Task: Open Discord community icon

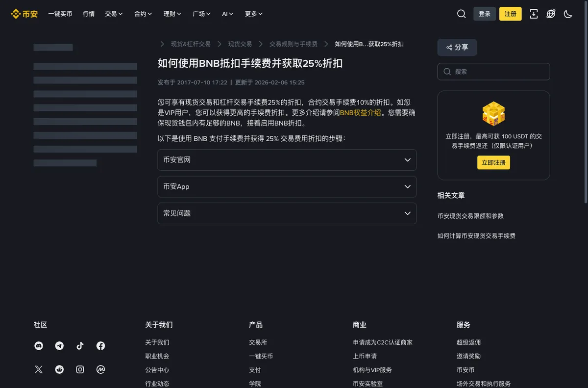Action: coord(39,346)
